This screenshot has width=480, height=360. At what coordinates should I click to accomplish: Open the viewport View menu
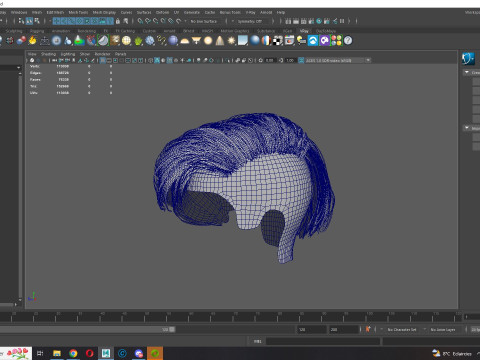[x=32, y=54]
